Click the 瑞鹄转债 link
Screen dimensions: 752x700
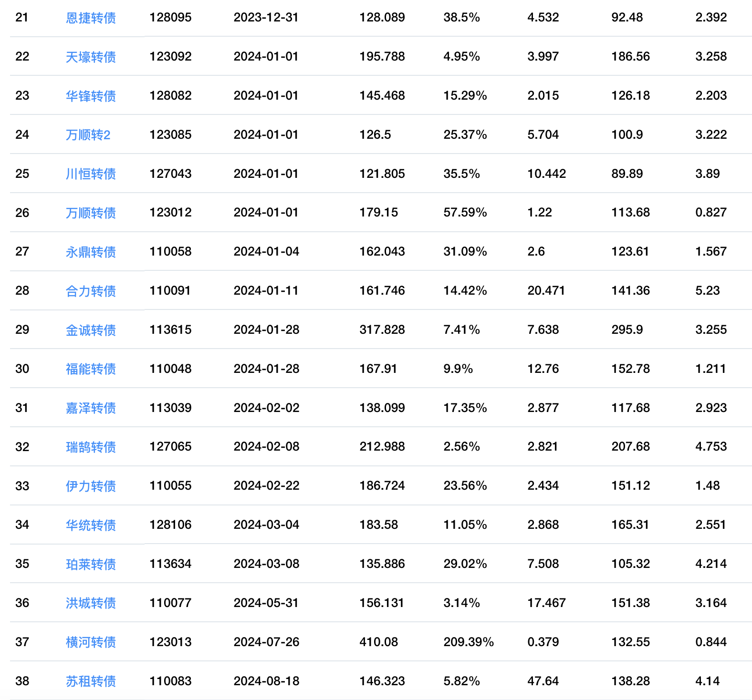click(91, 447)
